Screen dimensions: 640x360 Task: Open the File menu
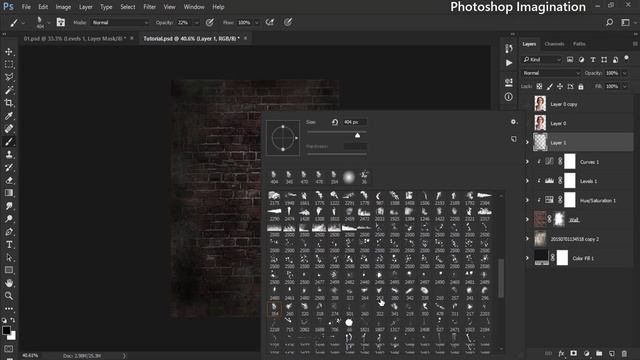click(x=26, y=7)
